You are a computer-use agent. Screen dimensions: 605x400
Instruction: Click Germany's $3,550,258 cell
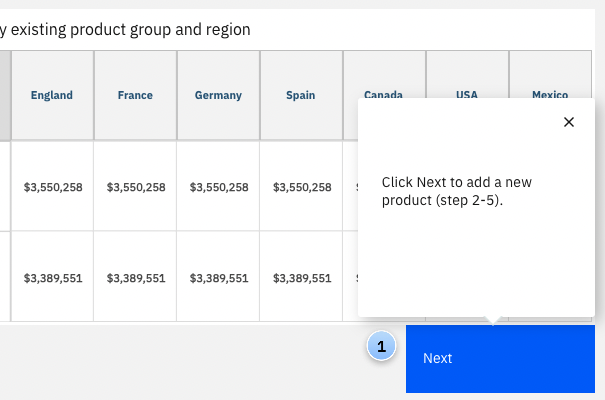click(x=218, y=187)
